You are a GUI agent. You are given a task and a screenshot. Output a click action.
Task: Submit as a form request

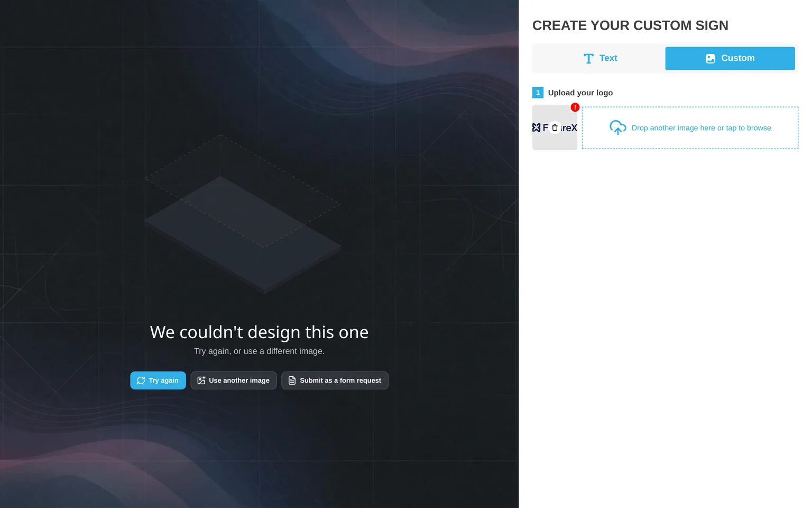[x=335, y=380]
